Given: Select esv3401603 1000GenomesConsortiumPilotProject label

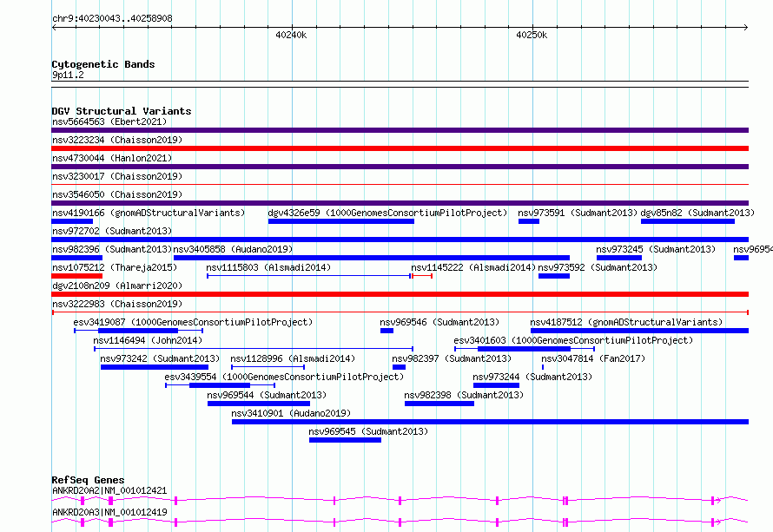Looking at the screenshot, I should pos(573,340).
